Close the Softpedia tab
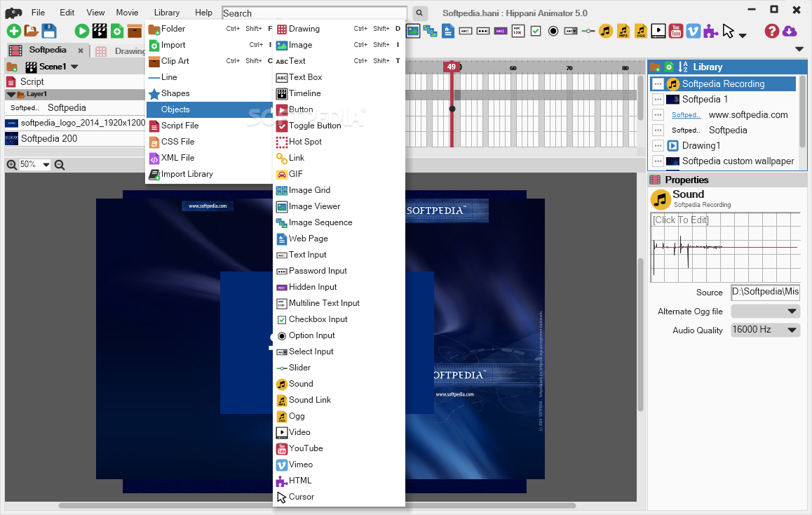This screenshot has height=515, width=812. 80,51
